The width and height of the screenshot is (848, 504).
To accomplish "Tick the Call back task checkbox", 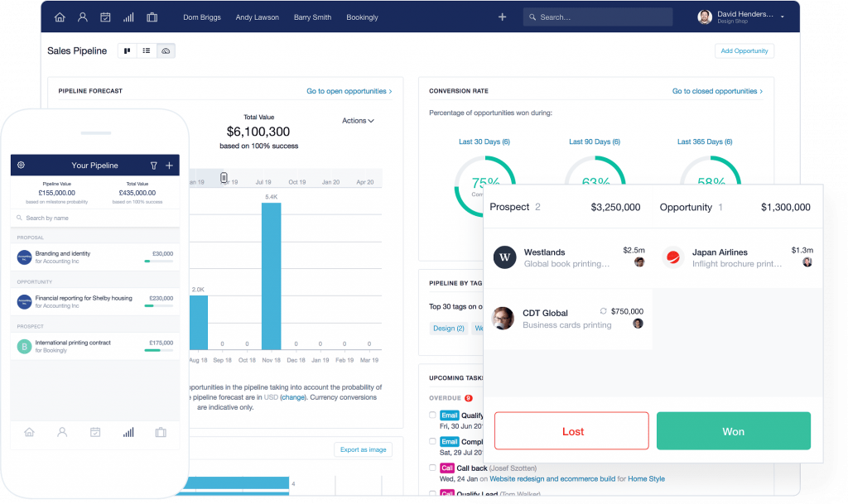I will pos(432,468).
